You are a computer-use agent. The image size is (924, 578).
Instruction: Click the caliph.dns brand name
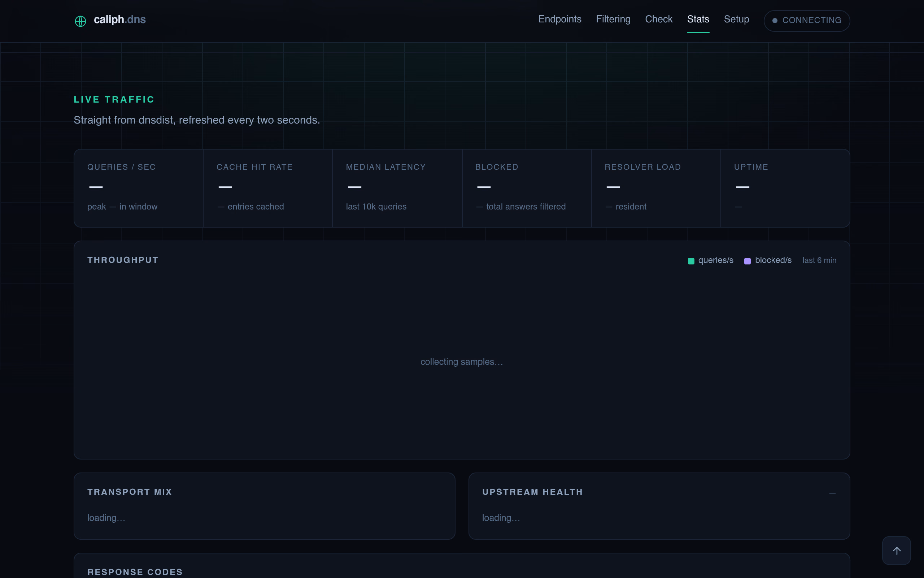120,20
